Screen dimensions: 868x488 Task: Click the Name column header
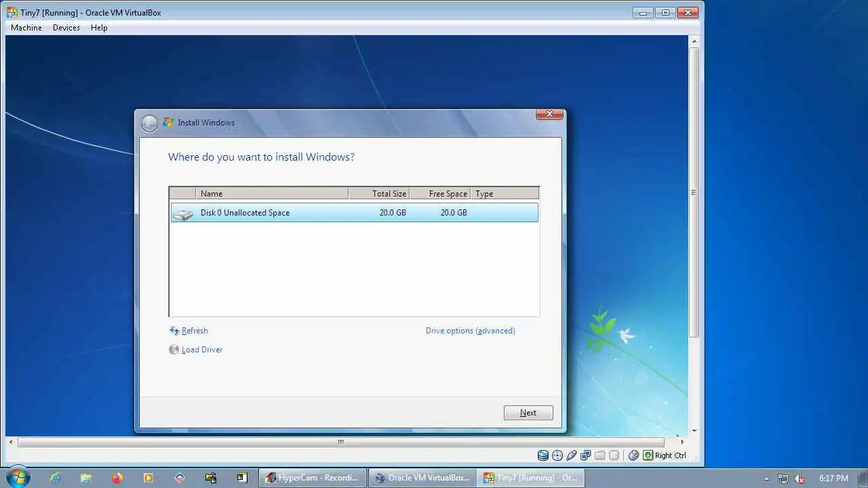tap(272, 193)
